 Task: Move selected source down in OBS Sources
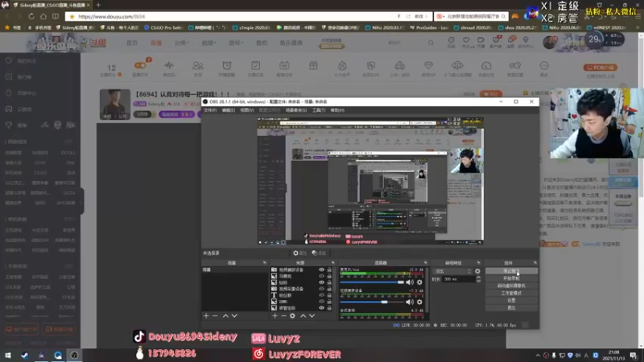pyautogui.click(x=312, y=316)
